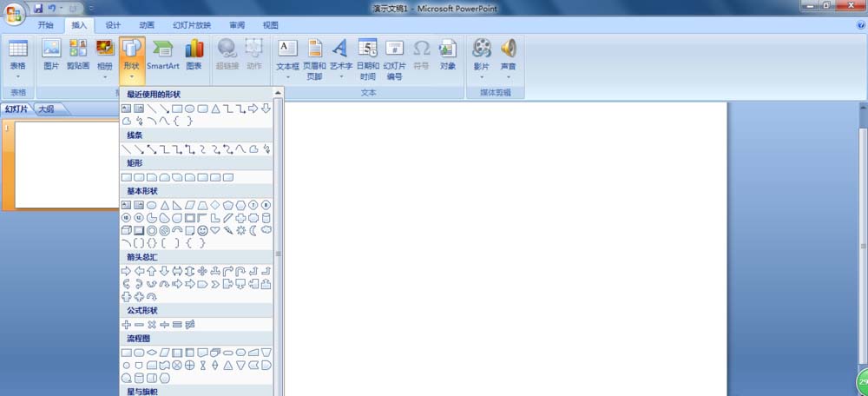Select the cloud shape in basic shapes
Image resolution: width=868 pixels, height=396 pixels.
coord(266,230)
